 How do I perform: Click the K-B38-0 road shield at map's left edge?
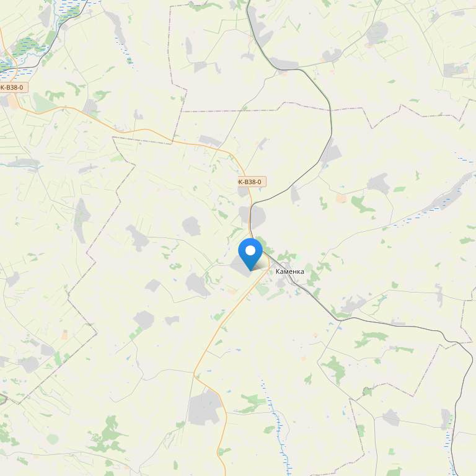(13, 87)
